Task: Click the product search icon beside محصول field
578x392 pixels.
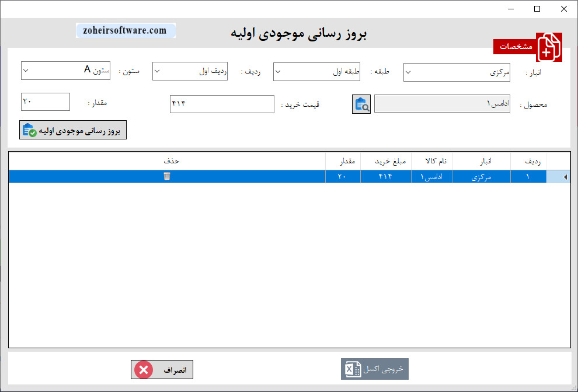Action: (x=361, y=104)
